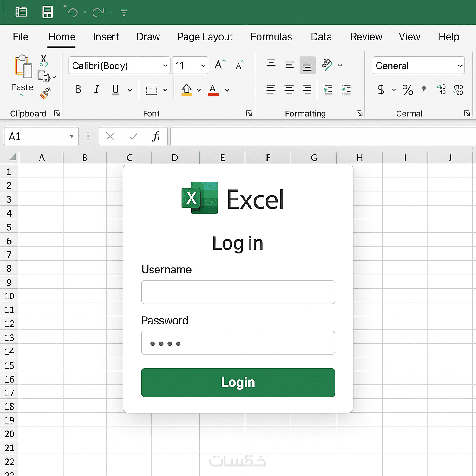The image size is (476, 476).
Task: Click the Comma Style icon
Action: [x=424, y=89]
